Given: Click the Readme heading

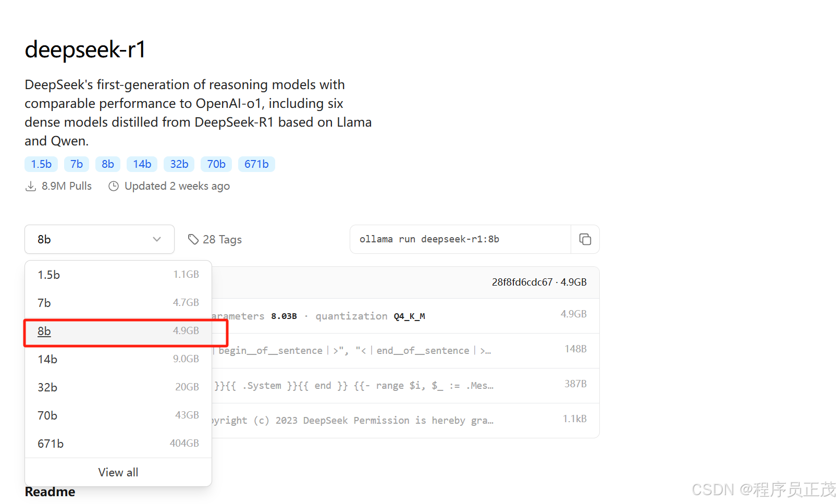Looking at the screenshot, I should coord(50,491).
